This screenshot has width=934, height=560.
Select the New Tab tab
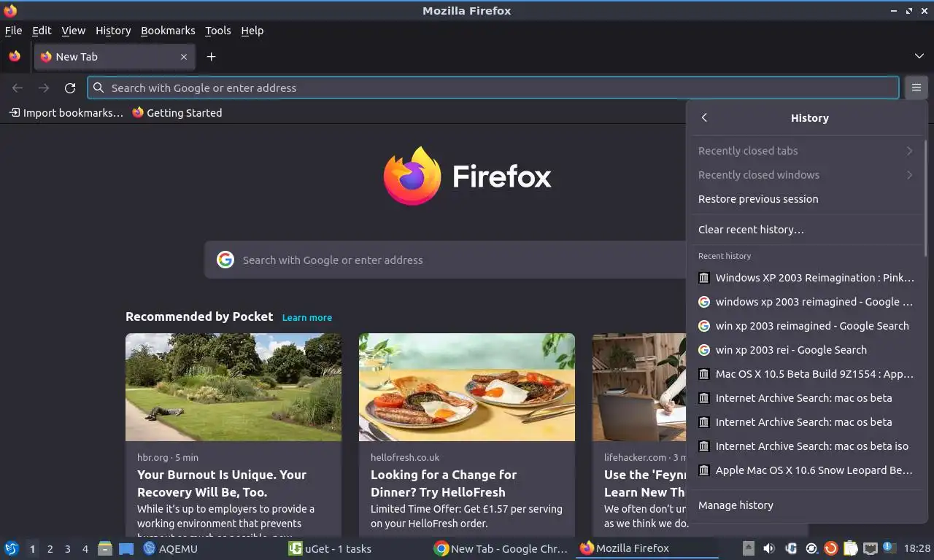(x=115, y=57)
